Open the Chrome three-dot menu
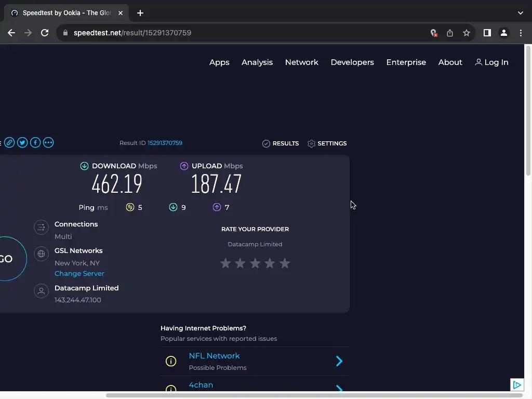 point(521,33)
